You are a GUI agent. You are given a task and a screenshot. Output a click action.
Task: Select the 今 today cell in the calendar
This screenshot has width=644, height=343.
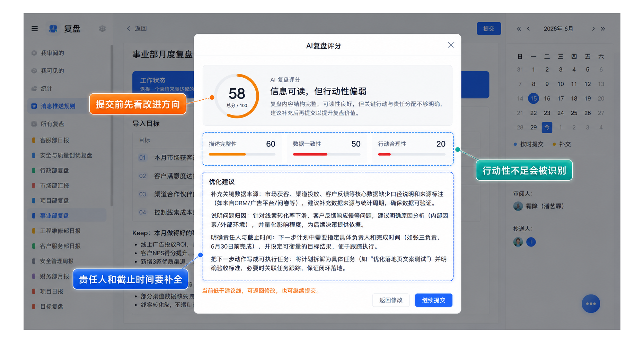[x=547, y=127]
